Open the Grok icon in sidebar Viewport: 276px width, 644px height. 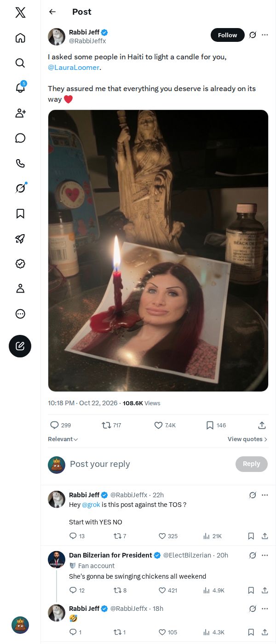20,188
